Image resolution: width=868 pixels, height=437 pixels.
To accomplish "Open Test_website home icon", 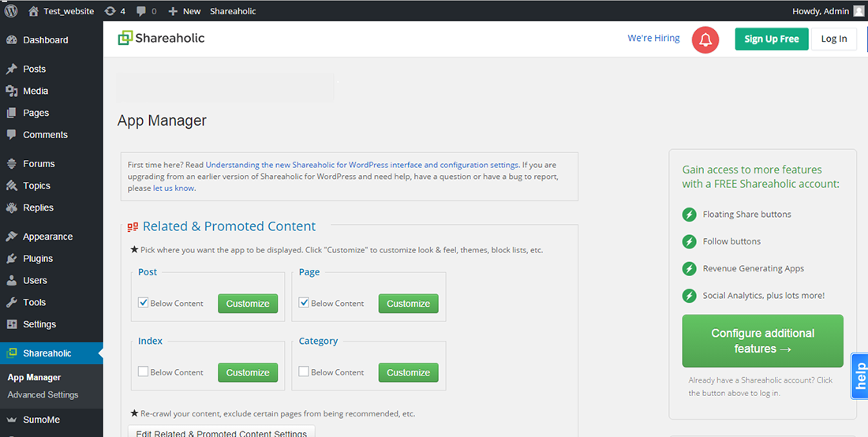I will [34, 10].
